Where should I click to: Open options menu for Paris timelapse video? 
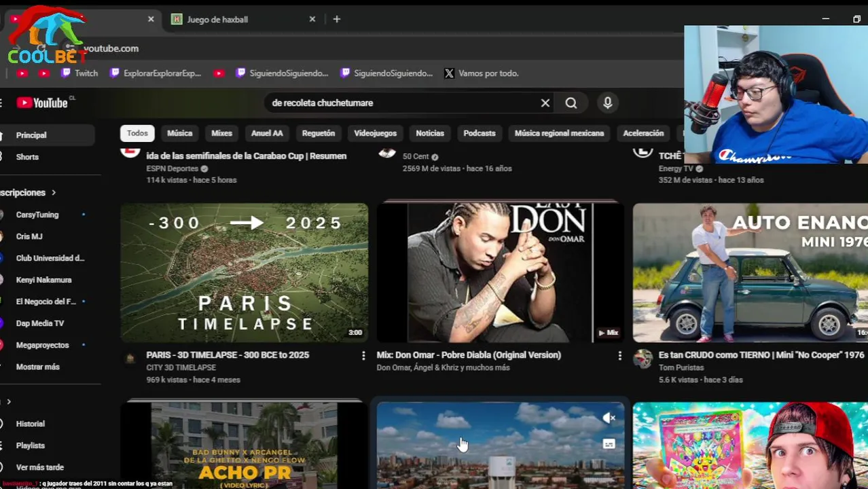point(363,355)
